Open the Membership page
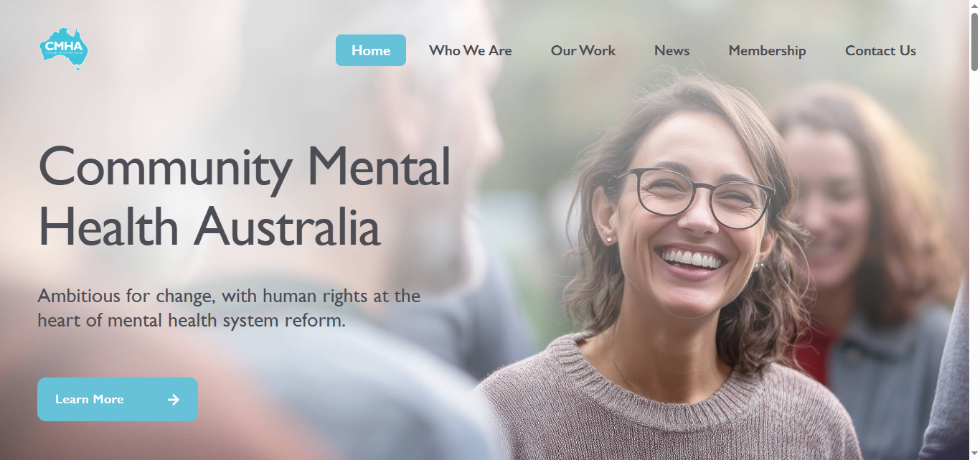 tap(768, 51)
